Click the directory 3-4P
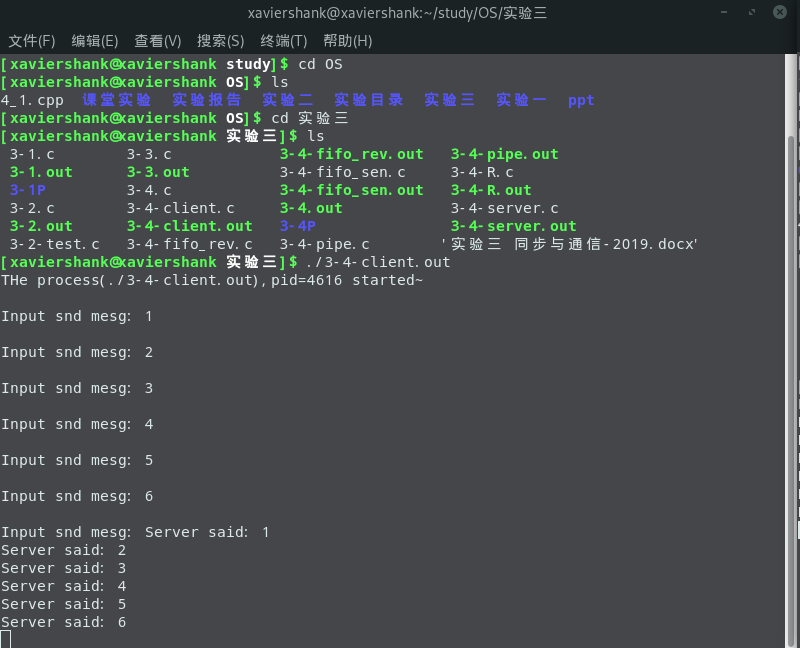This screenshot has height=648, width=800. tap(298, 226)
